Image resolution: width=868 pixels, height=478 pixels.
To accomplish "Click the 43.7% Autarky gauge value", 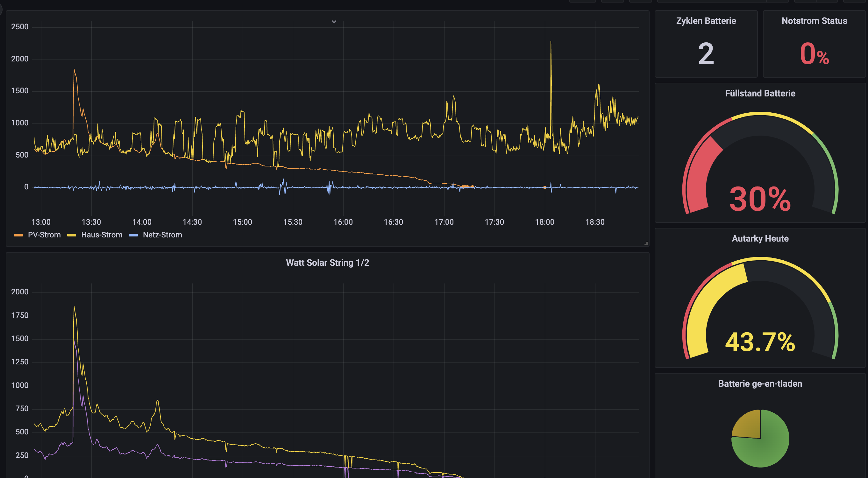I will 760,342.
